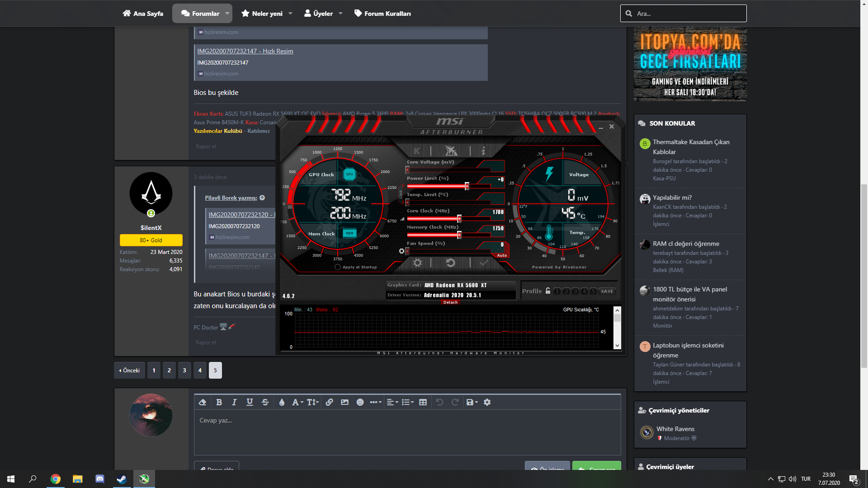Open the Forumlar menu item
This screenshot has width=868, height=488.
click(200, 14)
